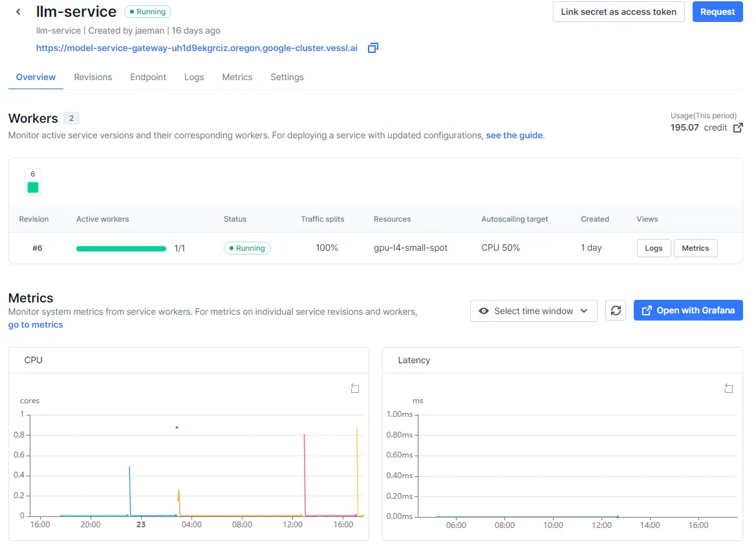Go to the Logs tab
Screen dimensions: 756x548
(x=194, y=77)
